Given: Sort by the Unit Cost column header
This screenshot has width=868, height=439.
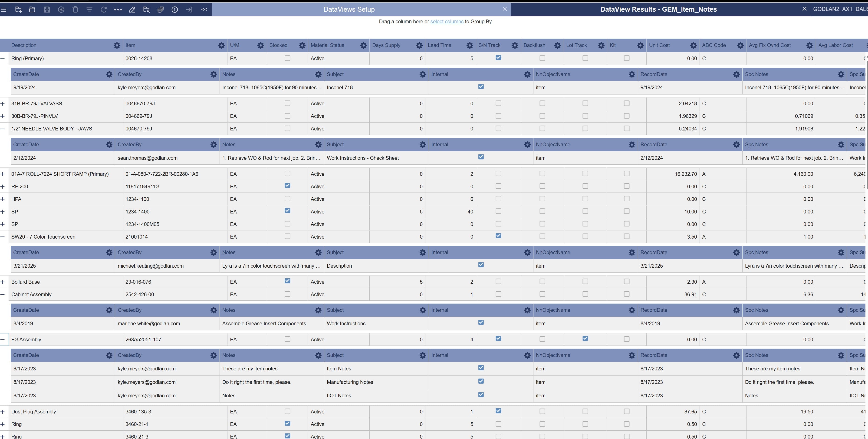Looking at the screenshot, I should click(659, 45).
